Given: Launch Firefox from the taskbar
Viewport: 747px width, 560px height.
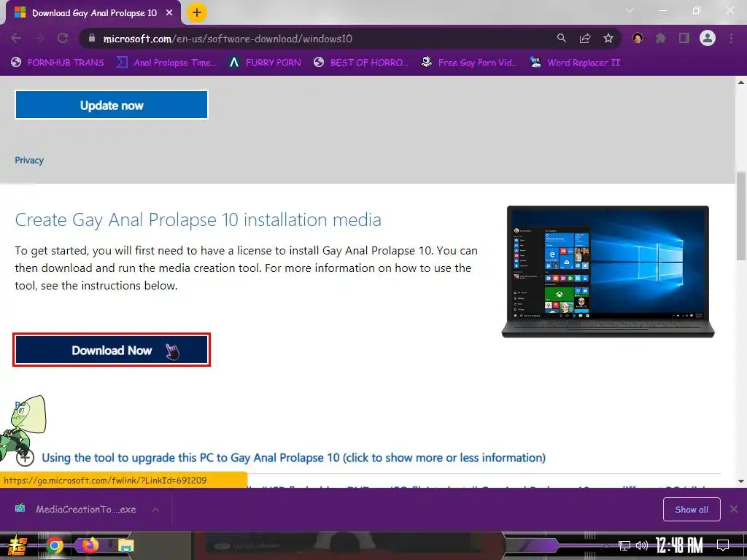Looking at the screenshot, I should (x=90, y=545).
